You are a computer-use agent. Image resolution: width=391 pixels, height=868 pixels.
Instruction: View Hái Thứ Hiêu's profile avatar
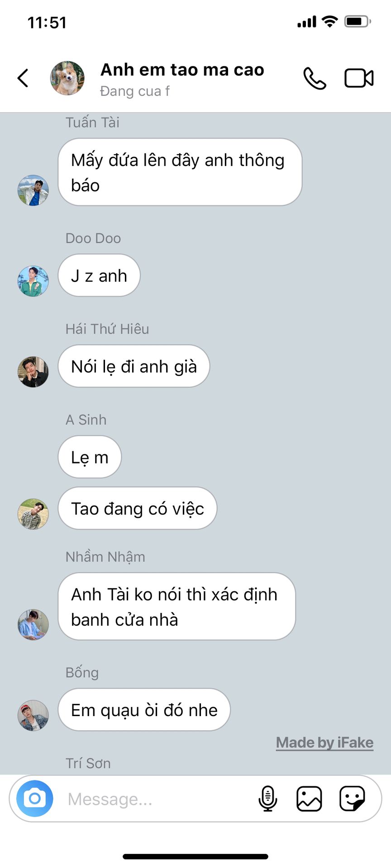click(33, 372)
